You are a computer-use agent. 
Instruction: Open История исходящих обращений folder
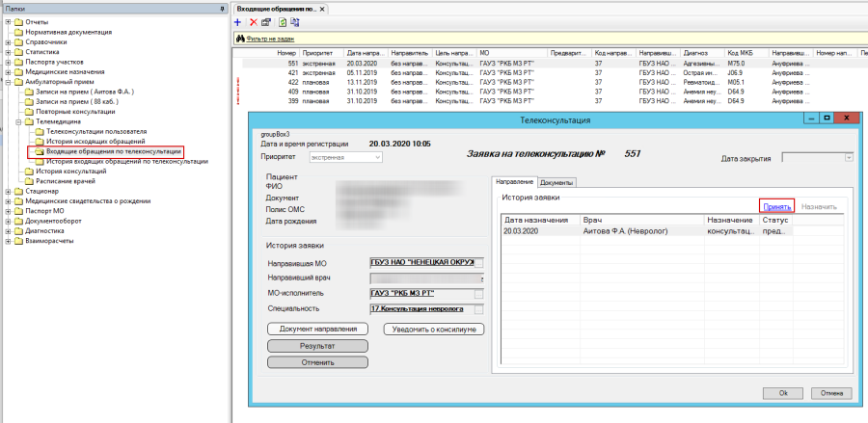click(x=95, y=142)
